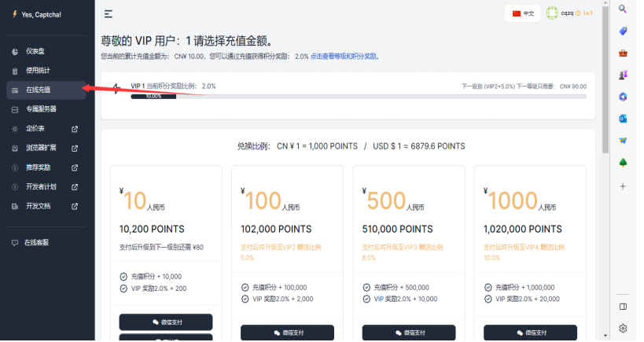This screenshot has height=342, width=644.
Task: Click external link icon beside 推荐奖励
Action: click(75, 167)
